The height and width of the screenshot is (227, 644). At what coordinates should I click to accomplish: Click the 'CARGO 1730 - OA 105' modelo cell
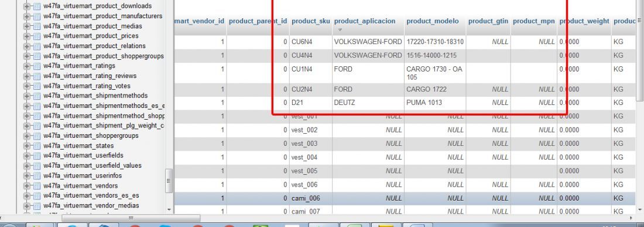pos(435,73)
